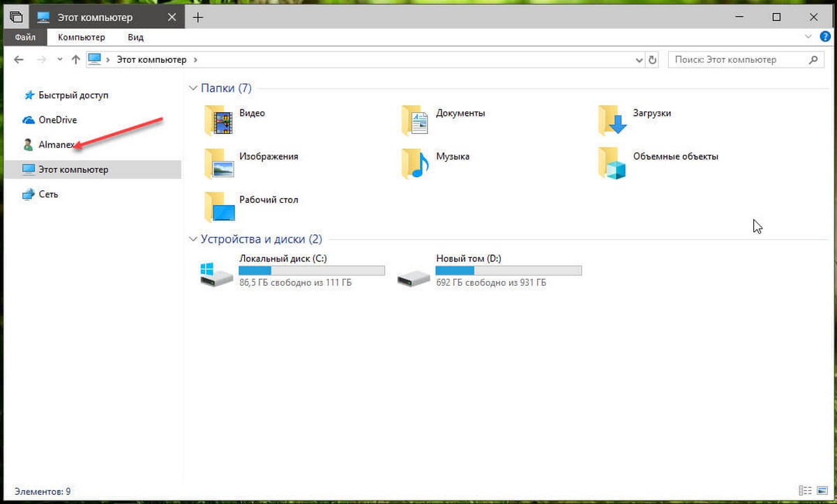The width and height of the screenshot is (837, 504).
Task: Click the tab sets icon in title bar
Action: [16, 17]
